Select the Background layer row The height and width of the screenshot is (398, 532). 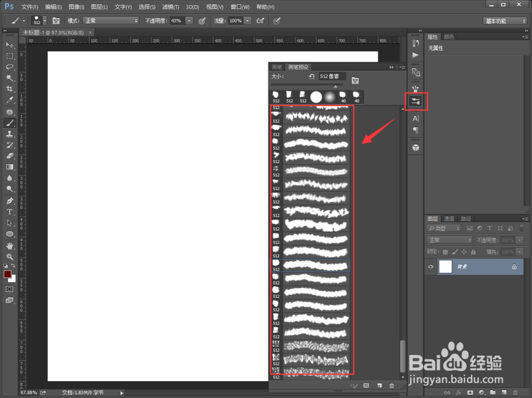point(480,266)
